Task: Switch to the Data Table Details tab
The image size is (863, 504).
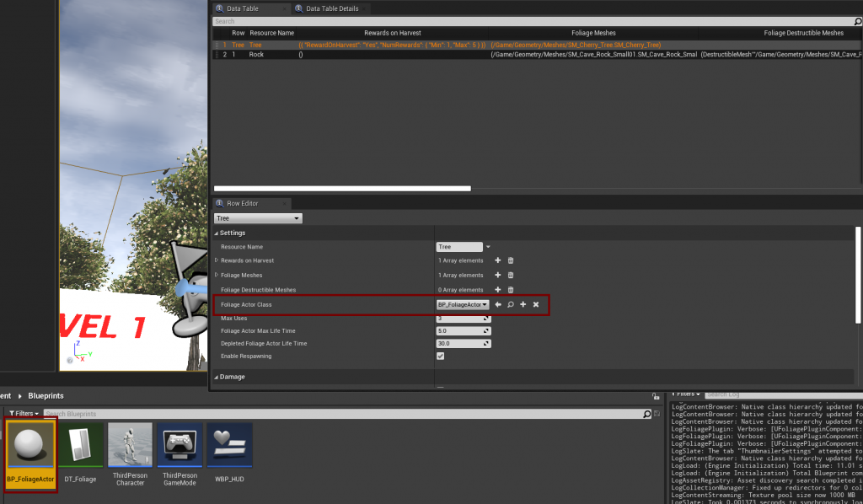Action: (x=330, y=8)
